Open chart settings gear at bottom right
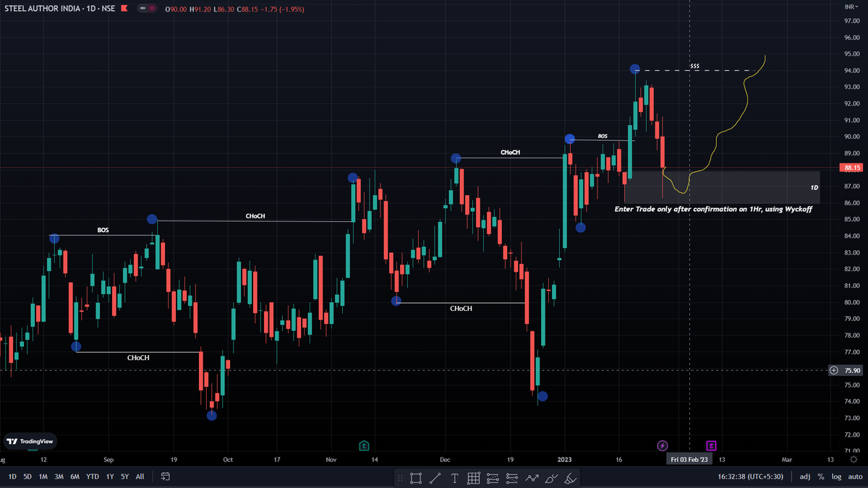This screenshot has width=868, height=488. click(x=854, y=459)
